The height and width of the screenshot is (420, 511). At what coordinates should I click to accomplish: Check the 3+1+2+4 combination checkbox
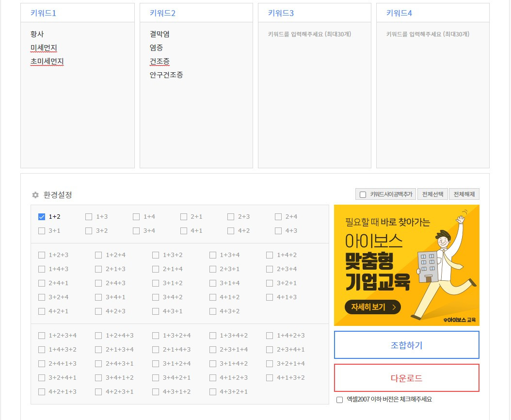click(156, 364)
